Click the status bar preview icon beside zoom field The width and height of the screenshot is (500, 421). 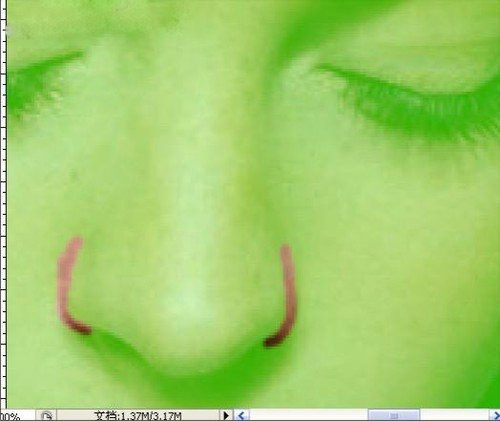coord(46,416)
